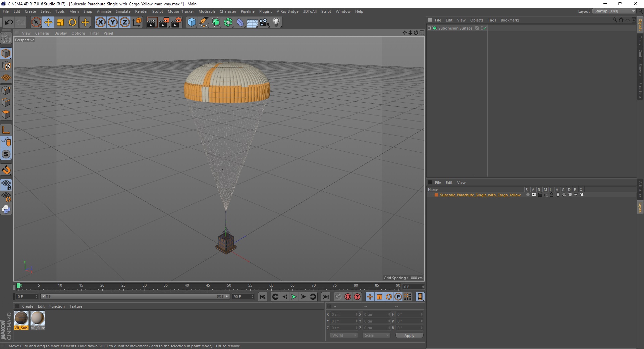Open the Layout dropdown Startup (User)
644x349 pixels.
[x=614, y=11]
